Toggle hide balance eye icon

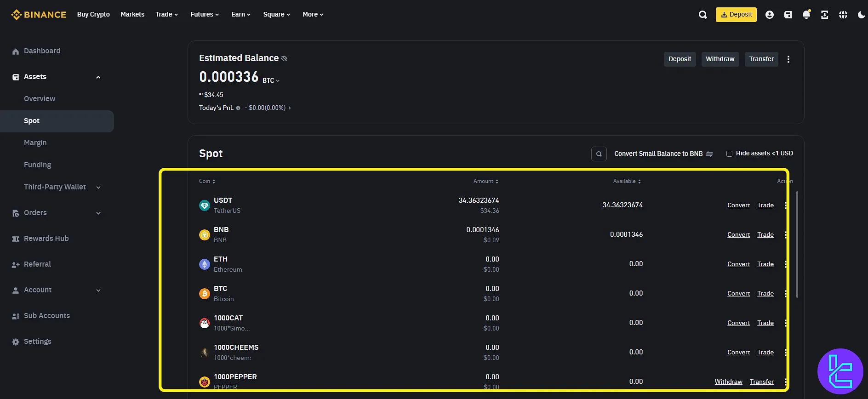pyautogui.click(x=284, y=58)
